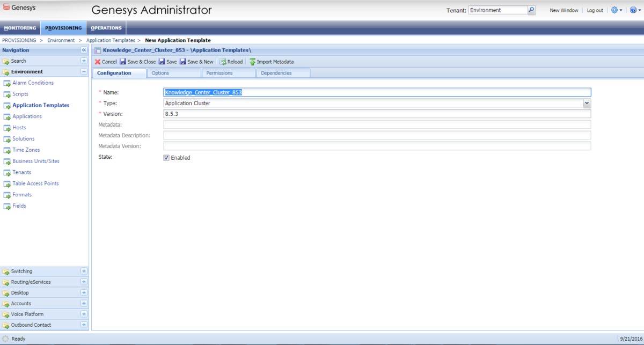Click the Save & Close disk icon
644x345 pixels.
(x=123, y=62)
